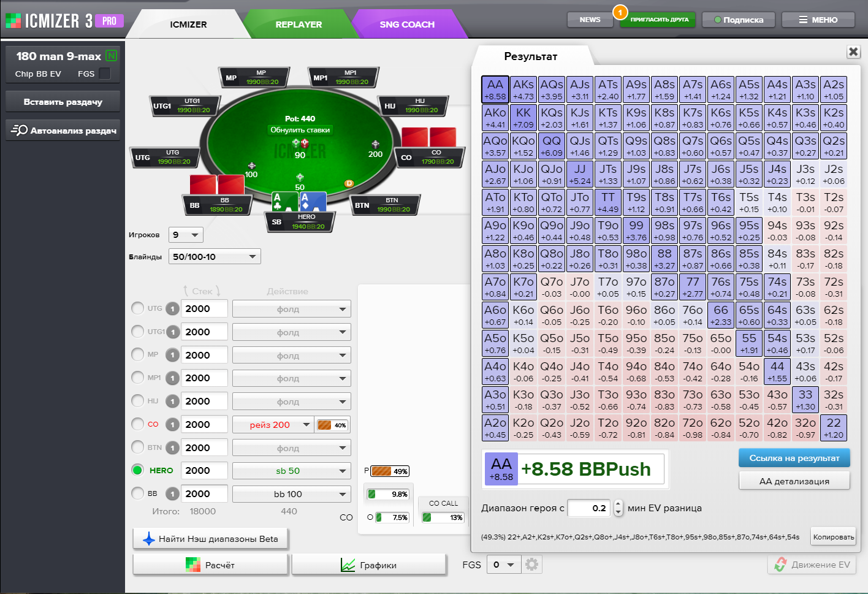This screenshot has height=594, width=868.
Task: Select the BTN radio button as hero
Action: pyautogui.click(x=137, y=447)
